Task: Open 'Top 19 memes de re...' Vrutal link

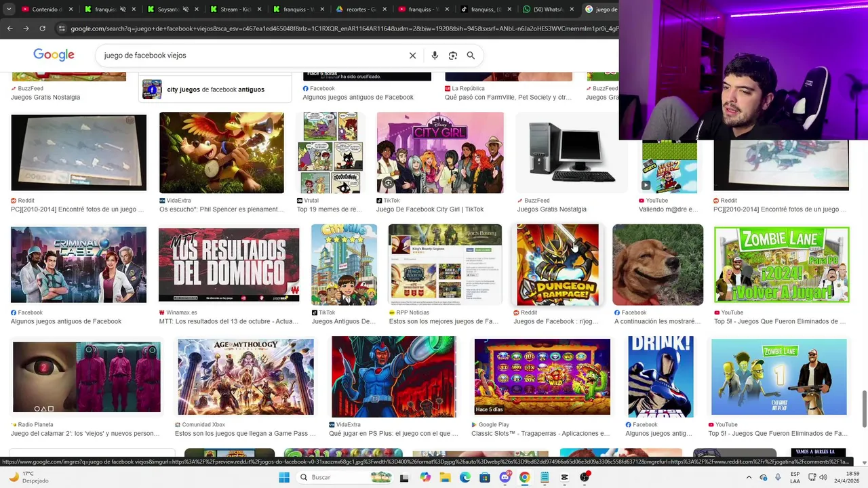Action: [x=330, y=209]
